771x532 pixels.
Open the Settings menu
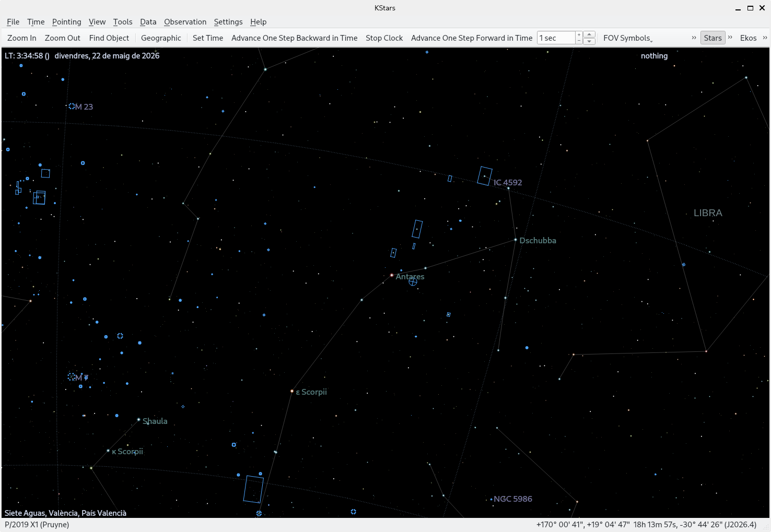coord(228,22)
